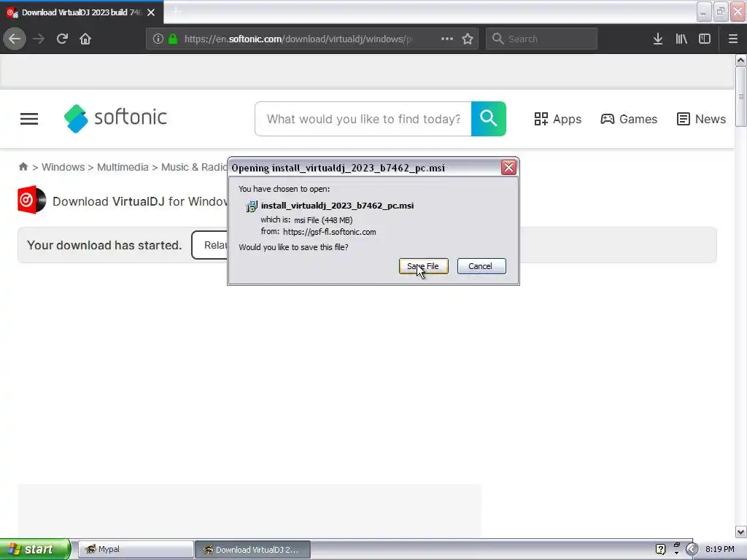This screenshot has height=560, width=747.
Task: Bookmark this page with the star icon
Action: [x=468, y=39]
